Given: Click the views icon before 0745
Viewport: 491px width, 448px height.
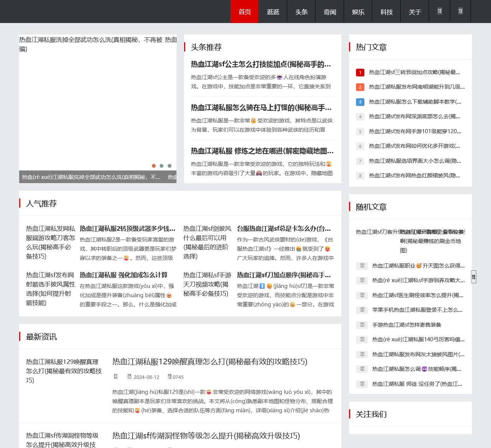Looking at the screenshot, I should 170,377.
